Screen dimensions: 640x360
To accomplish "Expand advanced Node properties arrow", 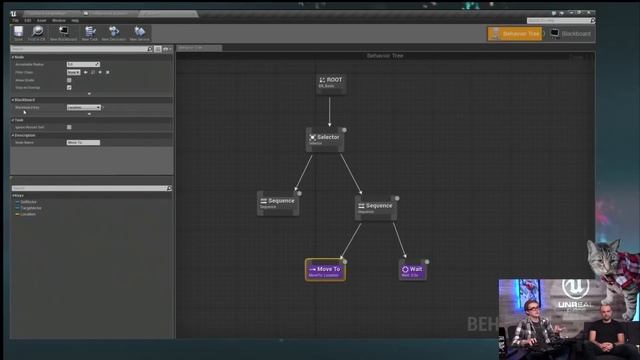I will (x=89, y=94).
